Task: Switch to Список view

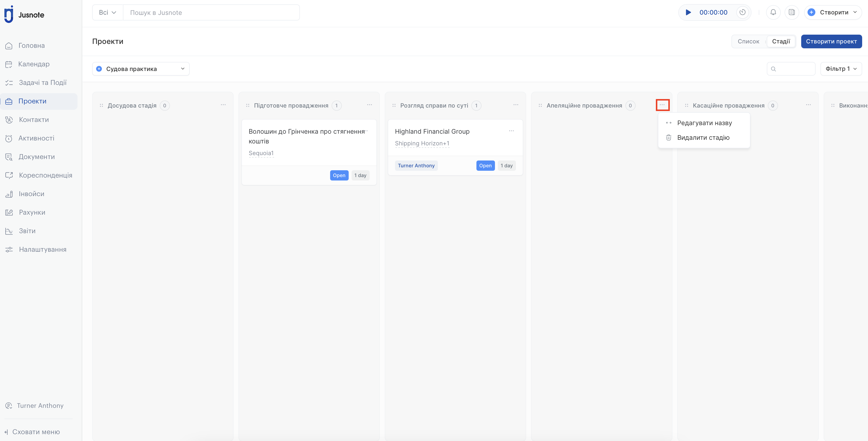Action: (x=748, y=41)
